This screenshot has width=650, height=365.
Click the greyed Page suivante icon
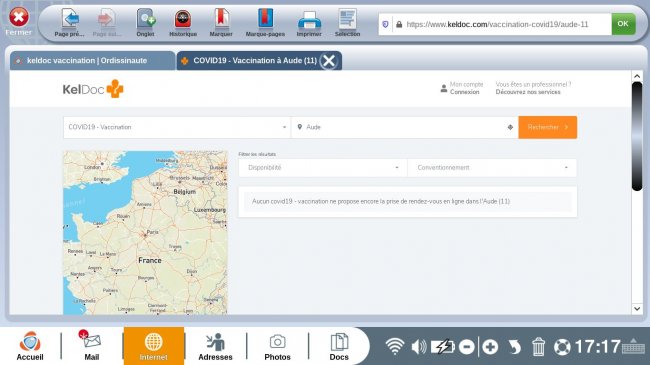[x=107, y=23]
